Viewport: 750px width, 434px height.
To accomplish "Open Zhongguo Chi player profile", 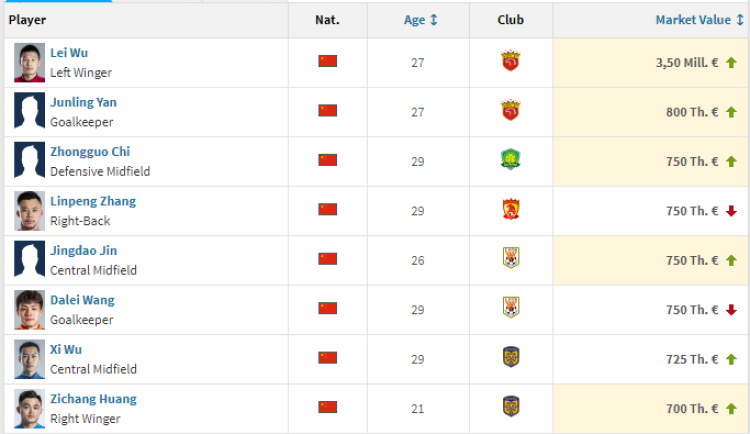I will [x=90, y=152].
